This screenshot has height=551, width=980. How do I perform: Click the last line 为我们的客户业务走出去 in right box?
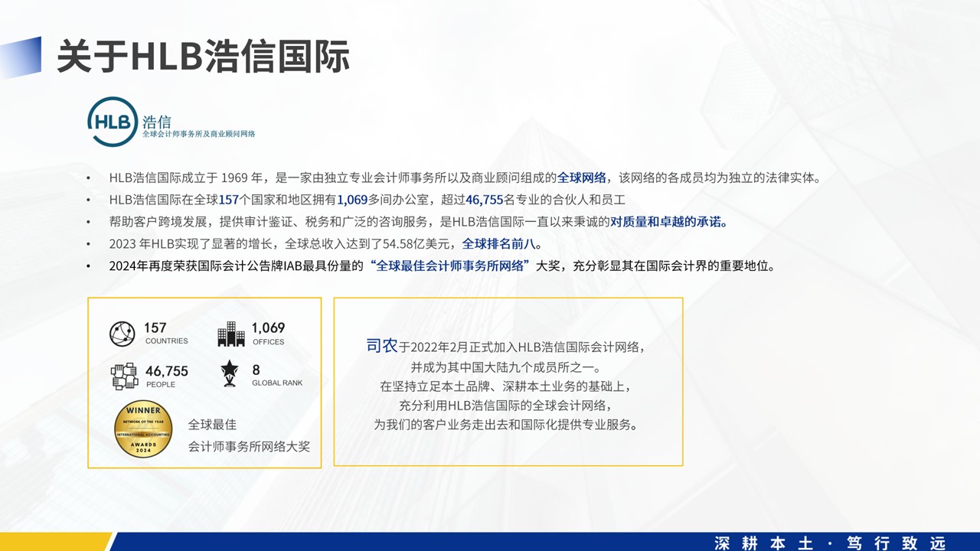click(505, 425)
